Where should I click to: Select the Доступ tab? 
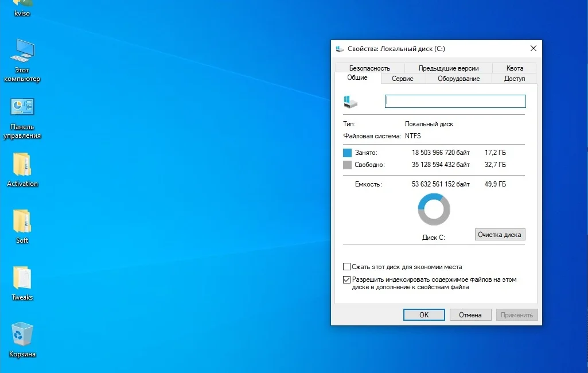pyautogui.click(x=515, y=79)
